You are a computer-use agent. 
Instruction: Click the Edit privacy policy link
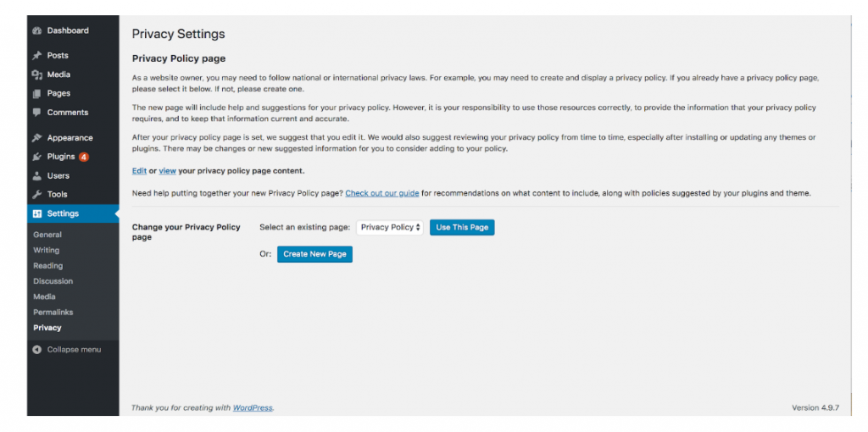pos(139,171)
